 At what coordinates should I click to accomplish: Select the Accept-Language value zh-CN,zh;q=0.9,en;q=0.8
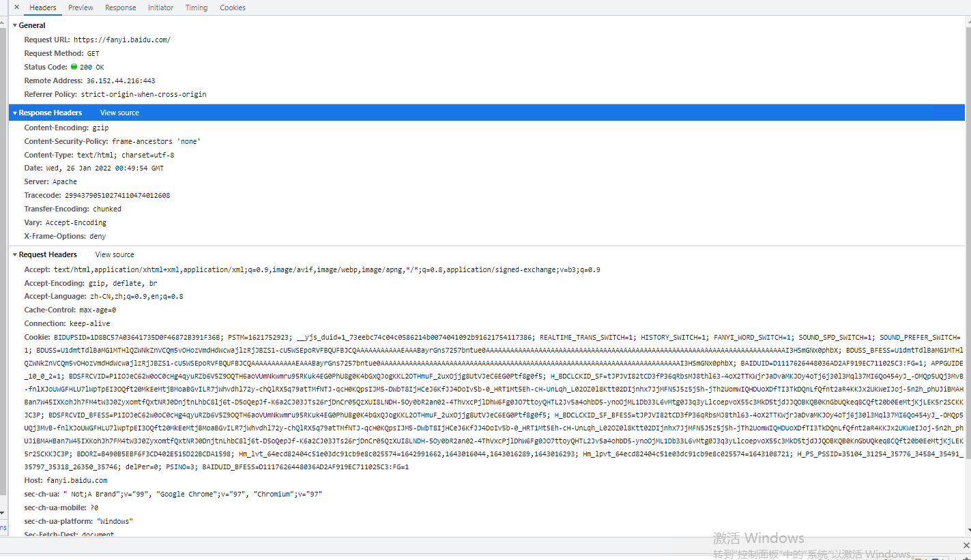136,297
